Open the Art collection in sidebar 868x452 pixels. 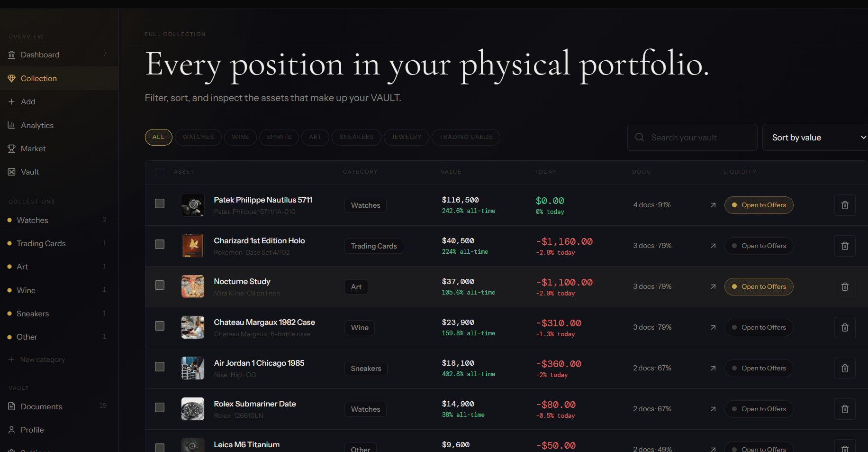(x=59, y=267)
